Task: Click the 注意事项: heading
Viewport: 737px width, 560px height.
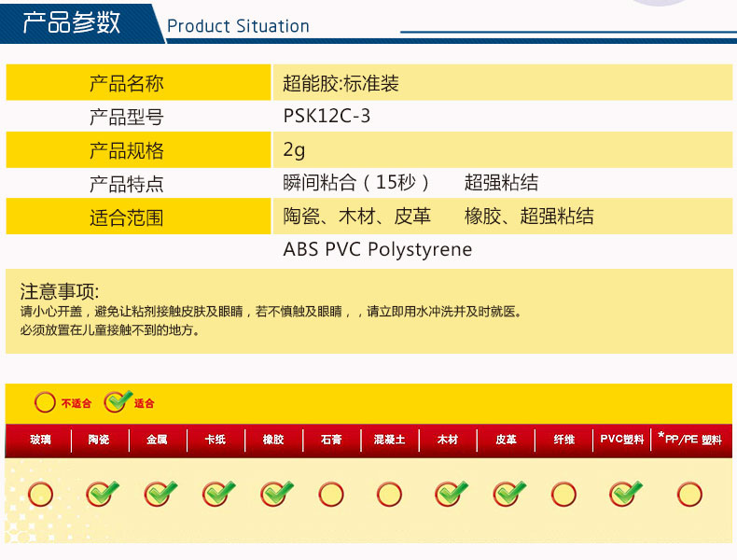Action: coord(60,291)
